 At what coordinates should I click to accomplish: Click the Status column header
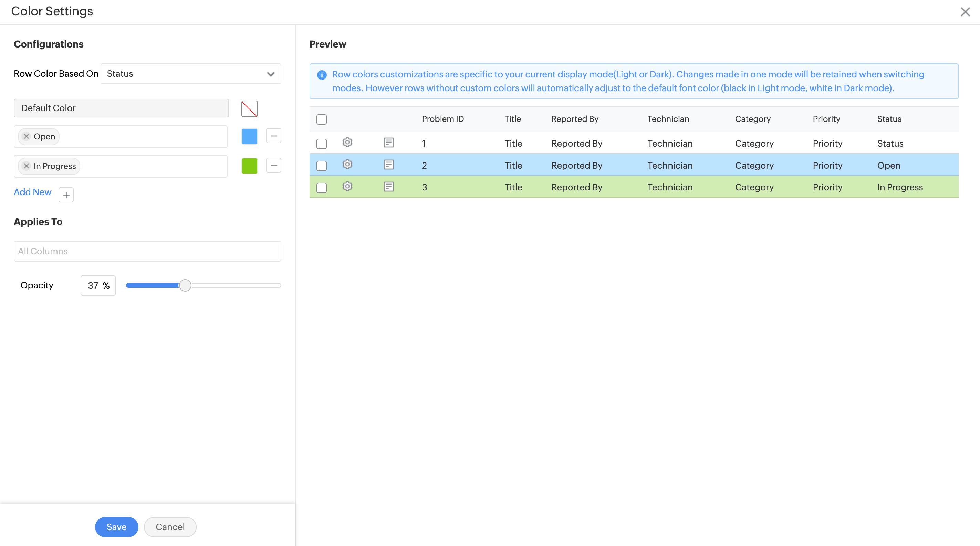889,119
